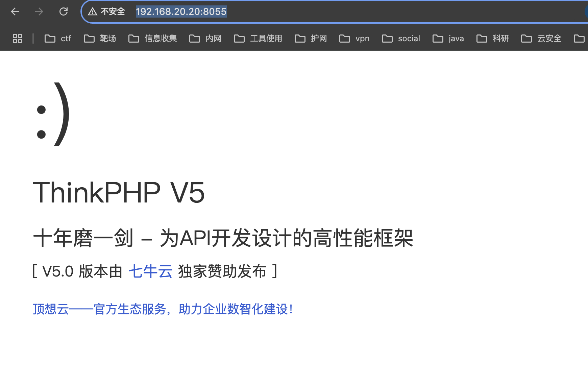This screenshot has height=384, width=588.
Task: Select the address bar URL 192.168.20.20:8055
Action: 181,11
